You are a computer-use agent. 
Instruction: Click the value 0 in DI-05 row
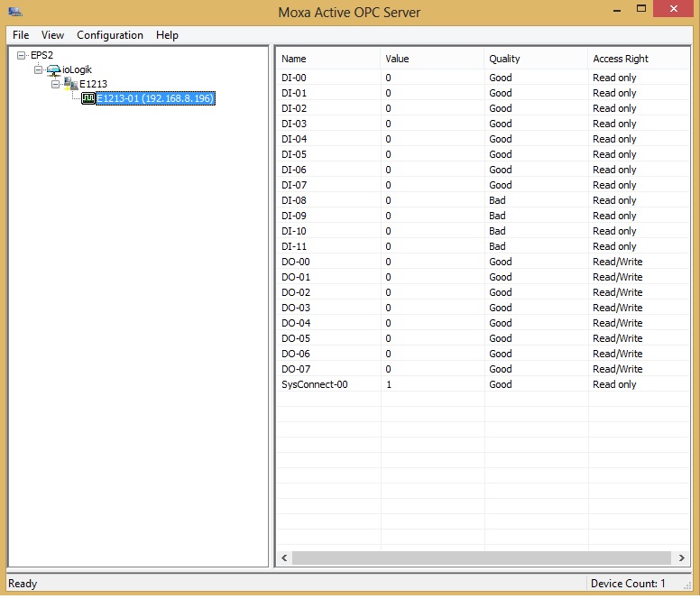point(389,154)
